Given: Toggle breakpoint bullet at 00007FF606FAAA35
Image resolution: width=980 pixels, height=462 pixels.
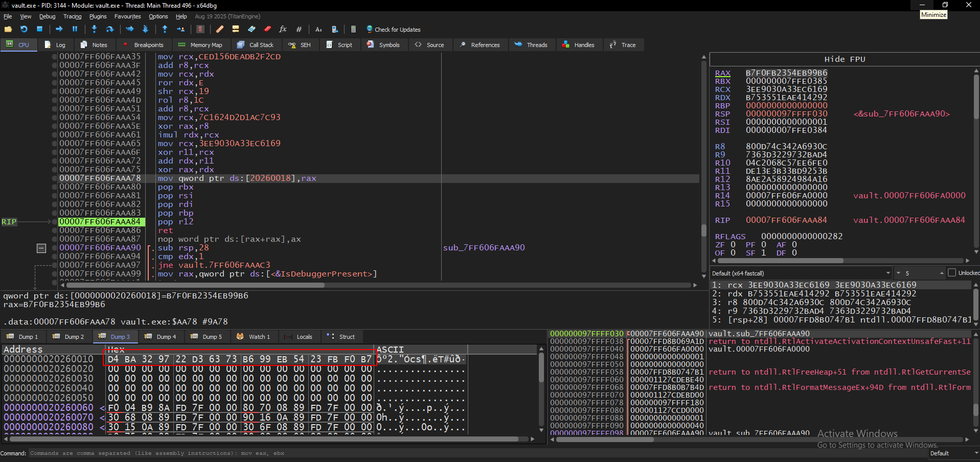Looking at the screenshot, I should tap(55, 57).
